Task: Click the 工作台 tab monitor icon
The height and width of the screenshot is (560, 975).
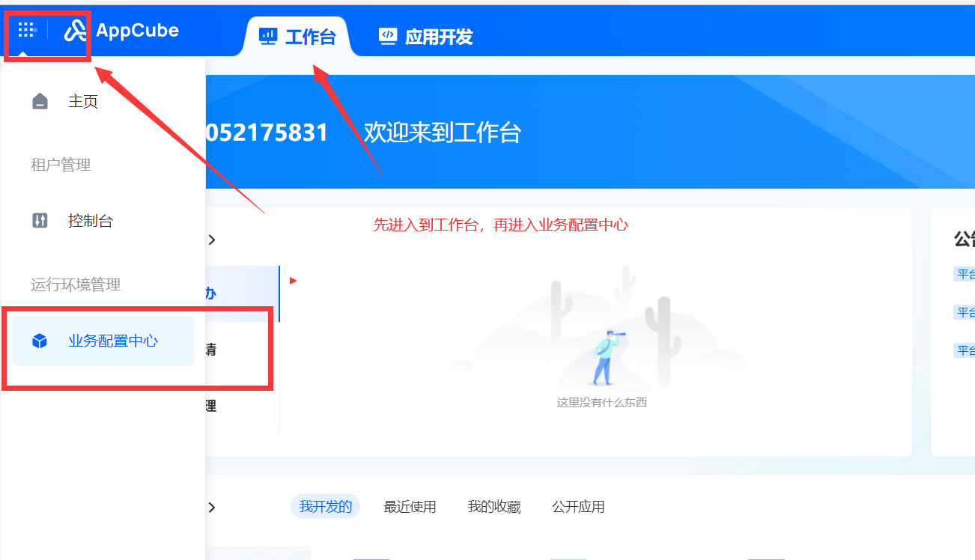Action: [268, 36]
